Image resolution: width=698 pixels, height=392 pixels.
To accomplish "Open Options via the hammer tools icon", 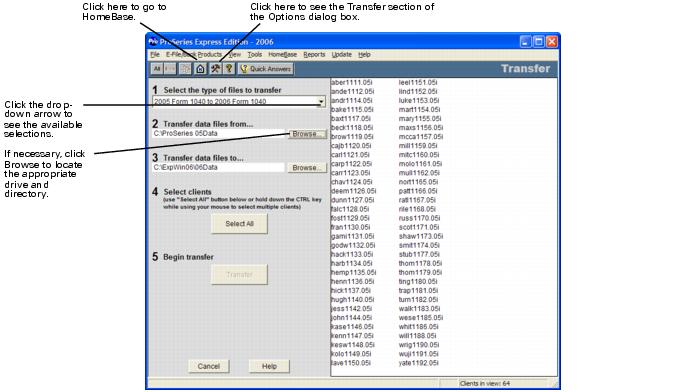I will pyautogui.click(x=215, y=69).
